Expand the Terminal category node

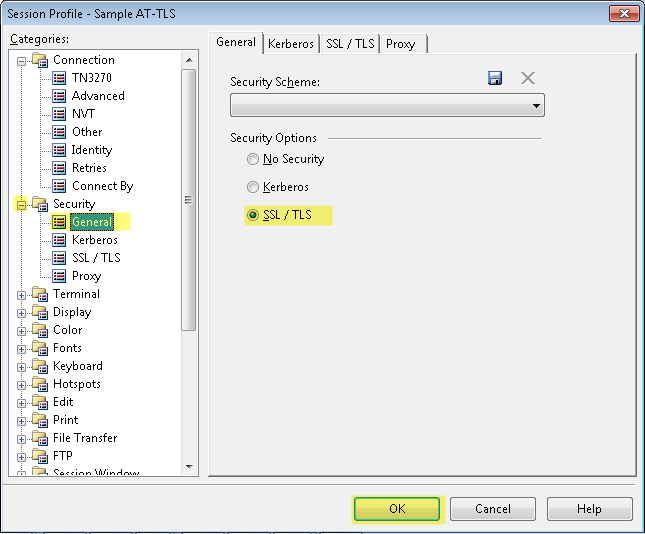22,294
